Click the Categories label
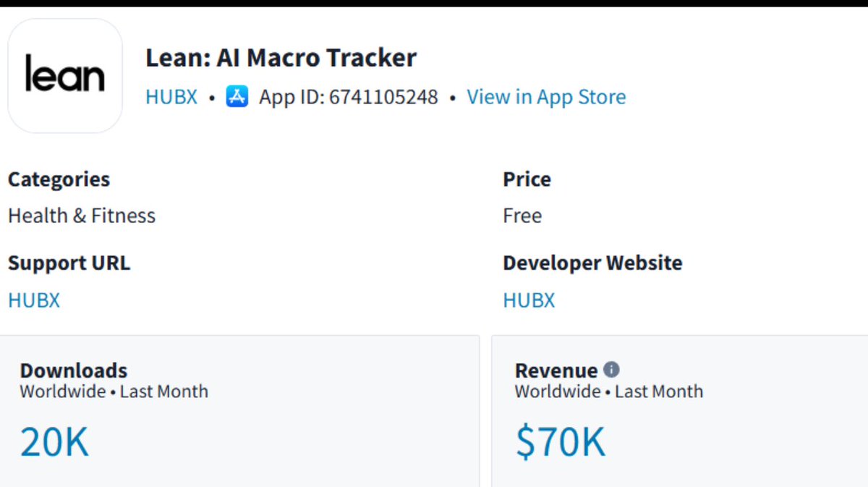Viewport: 868px width, 487px height. (x=59, y=179)
